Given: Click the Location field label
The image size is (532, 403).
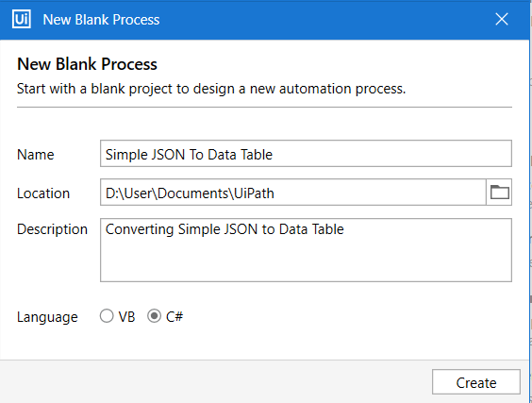Looking at the screenshot, I should click(x=43, y=193).
